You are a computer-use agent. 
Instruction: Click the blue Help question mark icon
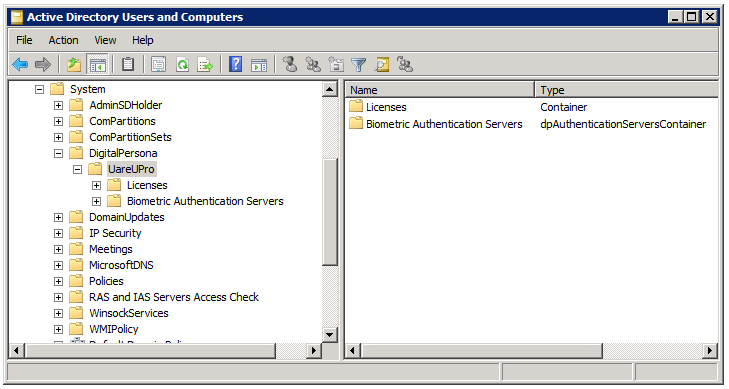coord(236,65)
